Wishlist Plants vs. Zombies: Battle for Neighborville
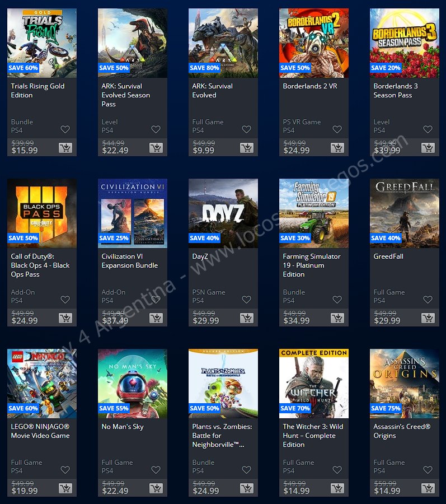 pos(246,470)
